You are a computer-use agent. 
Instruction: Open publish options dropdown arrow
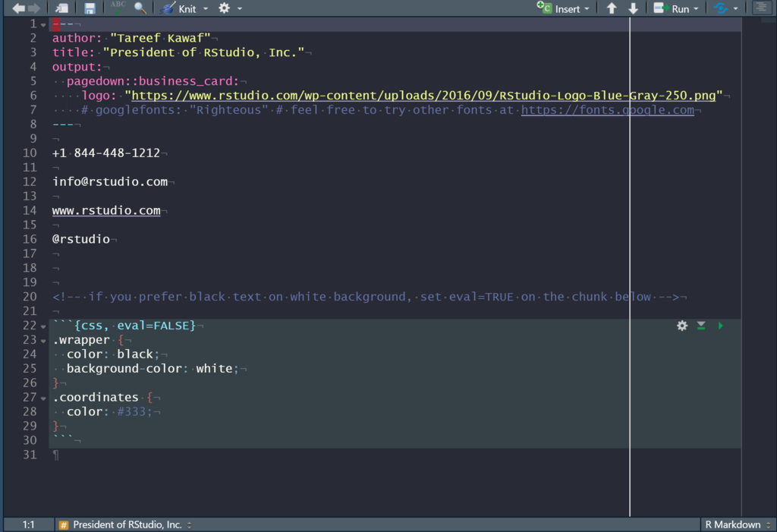coord(735,9)
